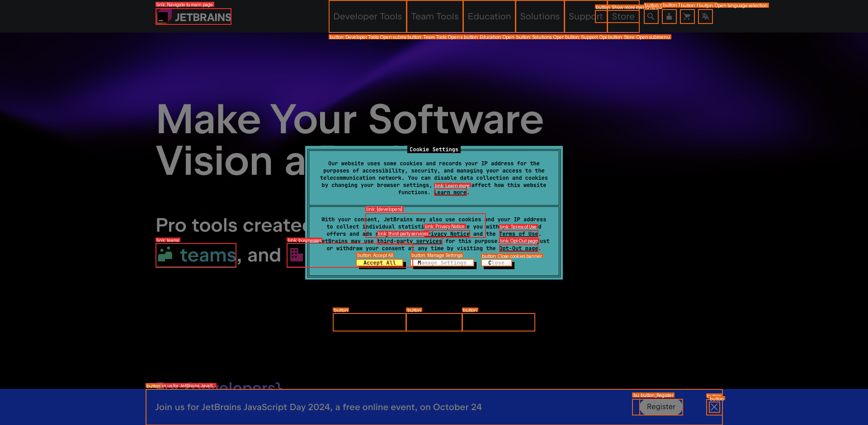
Task: Open the account profile icon
Action: pos(669,17)
